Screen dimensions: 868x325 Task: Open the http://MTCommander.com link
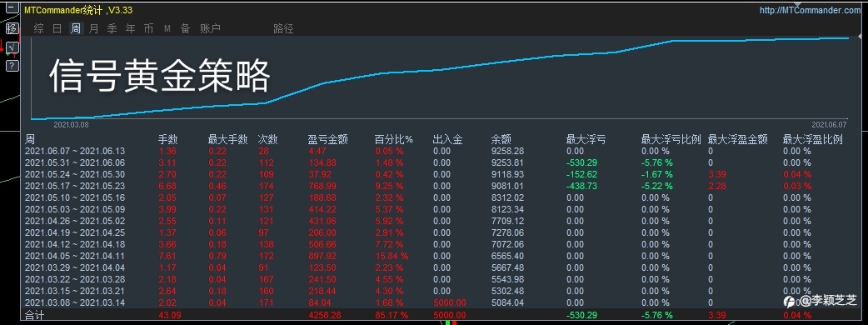pyautogui.click(x=810, y=11)
